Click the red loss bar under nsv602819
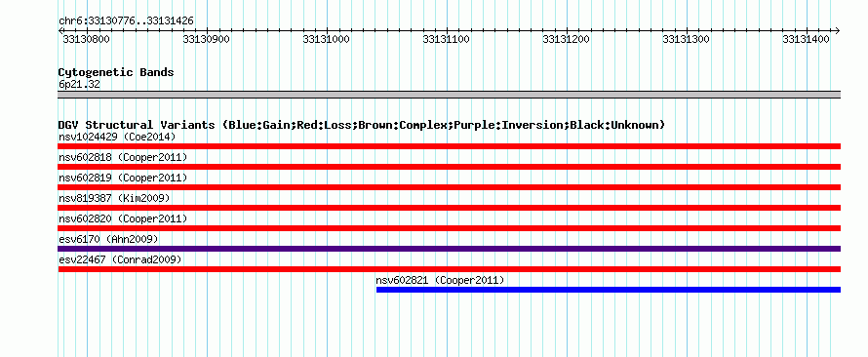 [449, 187]
